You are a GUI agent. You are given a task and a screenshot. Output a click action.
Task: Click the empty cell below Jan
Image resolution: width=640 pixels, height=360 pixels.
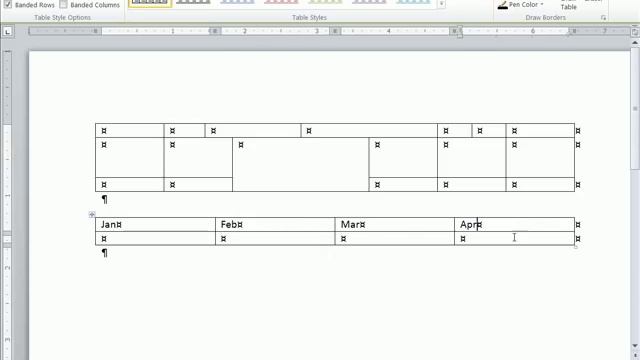click(156, 238)
